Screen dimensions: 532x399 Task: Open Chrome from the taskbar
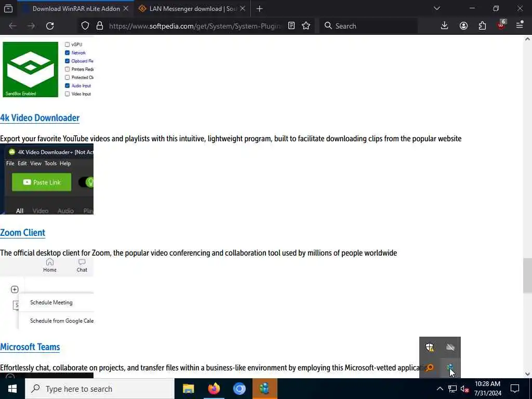pyautogui.click(x=239, y=389)
